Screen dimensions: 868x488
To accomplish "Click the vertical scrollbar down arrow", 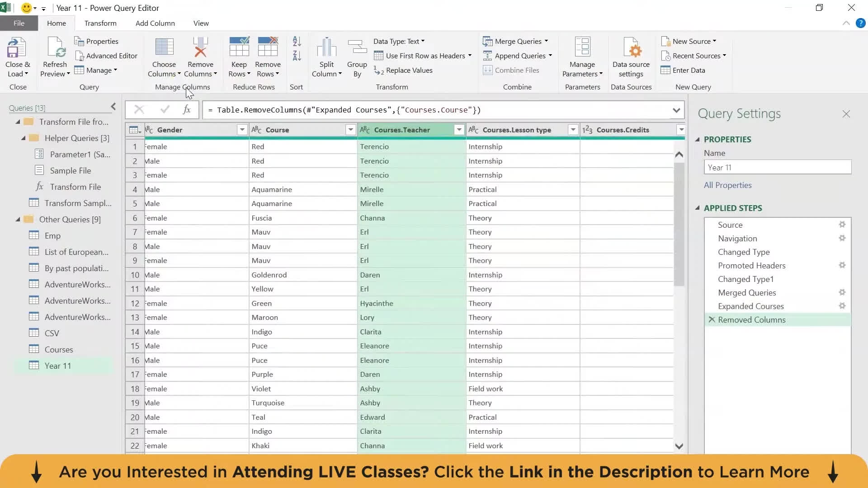I will [x=679, y=446].
